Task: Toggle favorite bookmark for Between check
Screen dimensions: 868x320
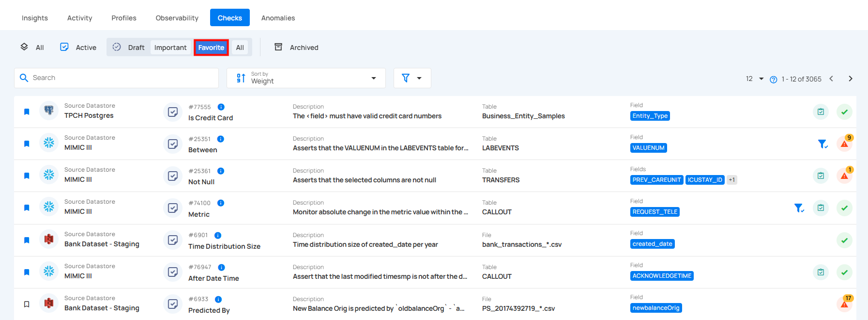Action: (x=27, y=144)
